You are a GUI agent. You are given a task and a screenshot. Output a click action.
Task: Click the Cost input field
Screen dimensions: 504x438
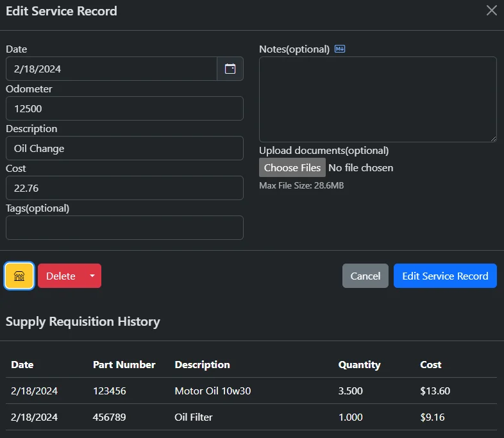[124, 188]
